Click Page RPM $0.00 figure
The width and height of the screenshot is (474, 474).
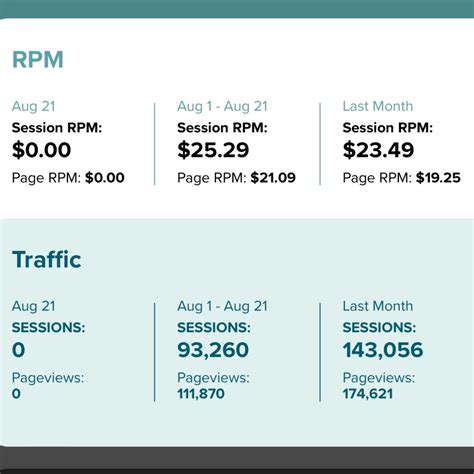coord(105,178)
